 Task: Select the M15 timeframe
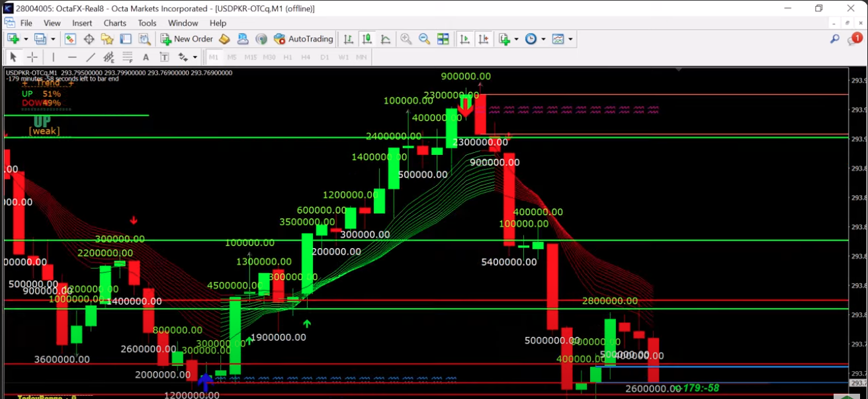[x=250, y=57]
